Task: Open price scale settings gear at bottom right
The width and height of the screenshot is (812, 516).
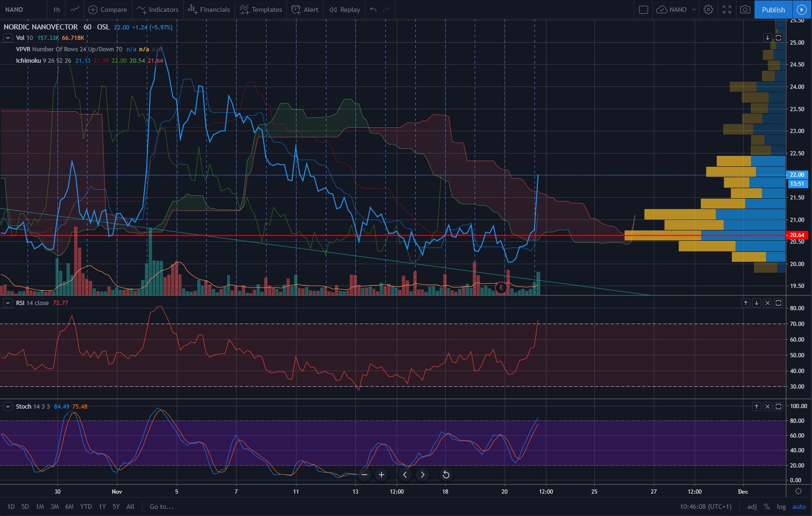Action: [x=799, y=491]
